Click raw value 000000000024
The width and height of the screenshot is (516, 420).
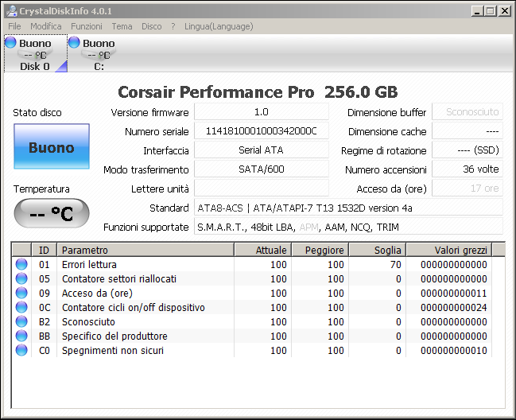point(453,307)
